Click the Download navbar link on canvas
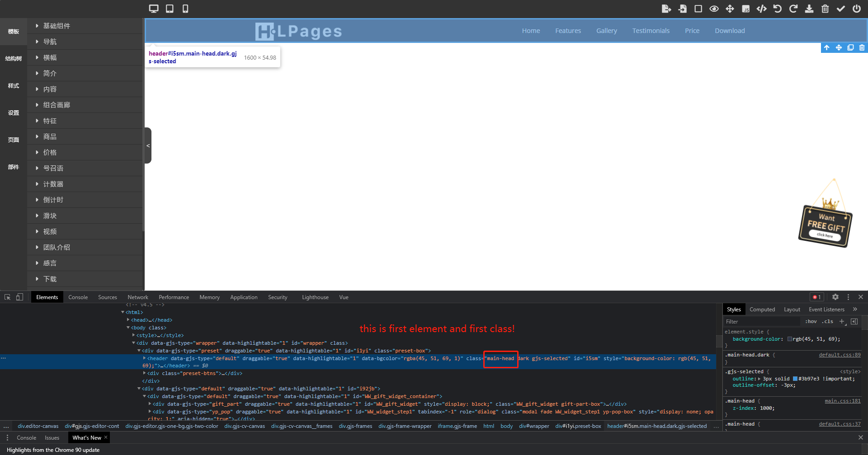The width and height of the screenshot is (868, 455). click(729, 30)
